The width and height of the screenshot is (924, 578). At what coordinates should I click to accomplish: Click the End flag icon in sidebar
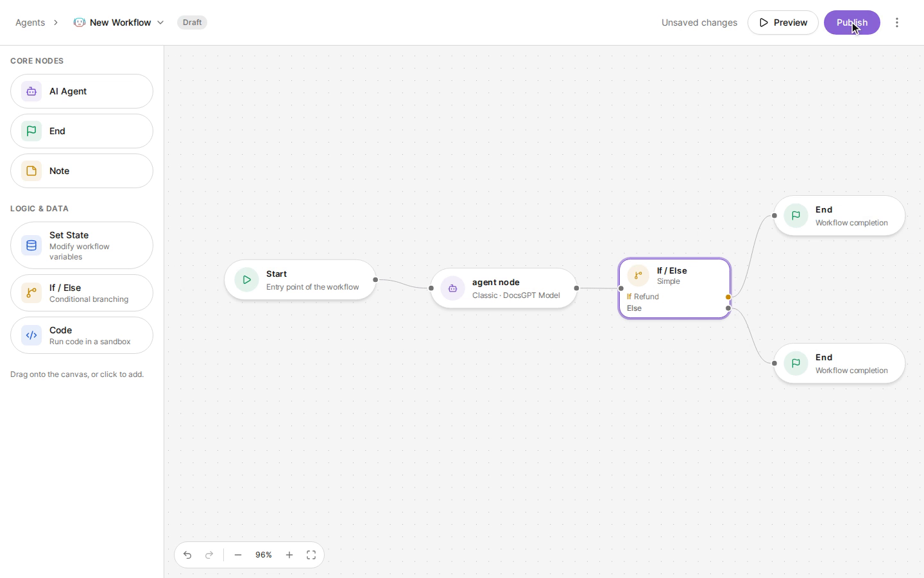31,131
